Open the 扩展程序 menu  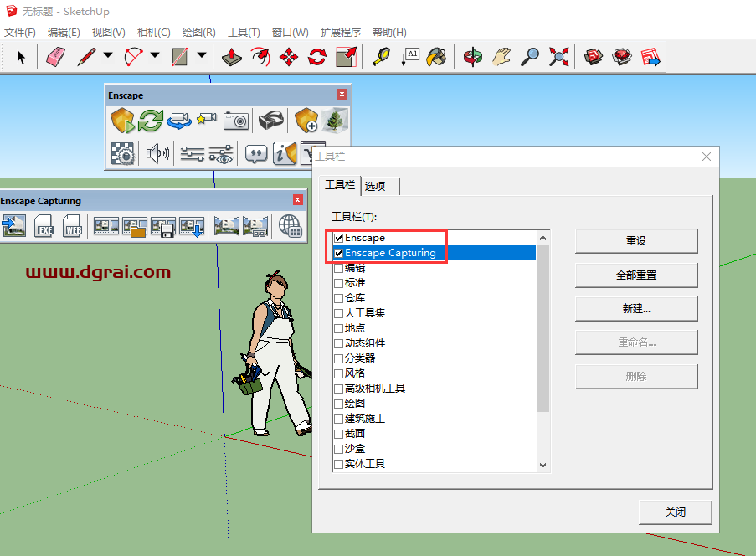pos(341,33)
